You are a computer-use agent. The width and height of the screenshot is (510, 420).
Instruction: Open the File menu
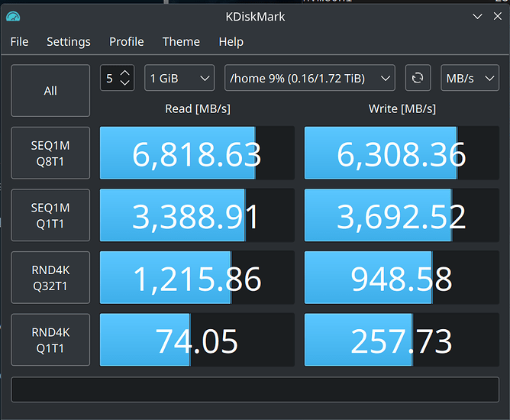19,42
